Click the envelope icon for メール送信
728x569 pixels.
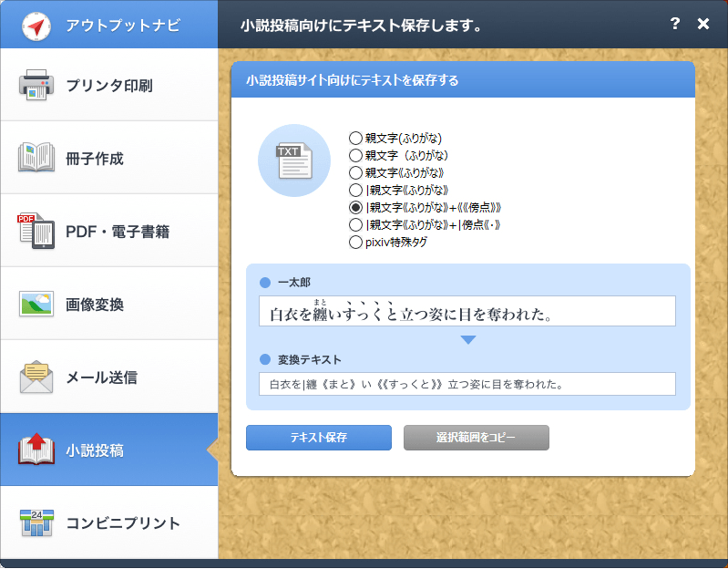(36, 376)
